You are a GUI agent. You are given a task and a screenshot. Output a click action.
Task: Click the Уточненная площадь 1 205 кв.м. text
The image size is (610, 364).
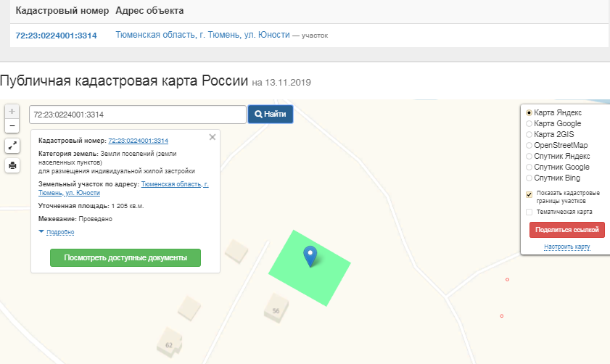91,206
